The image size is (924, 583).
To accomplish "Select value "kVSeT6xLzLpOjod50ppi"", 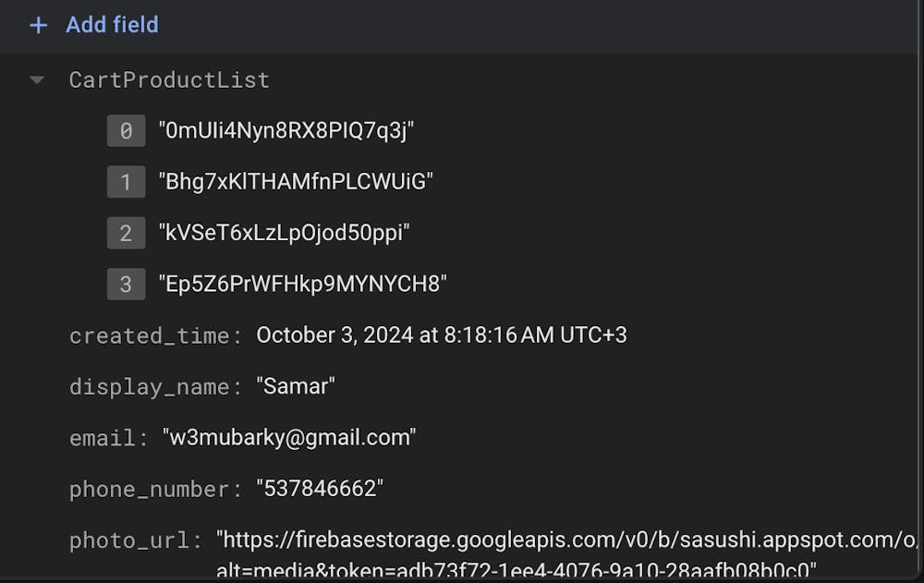I will [284, 233].
